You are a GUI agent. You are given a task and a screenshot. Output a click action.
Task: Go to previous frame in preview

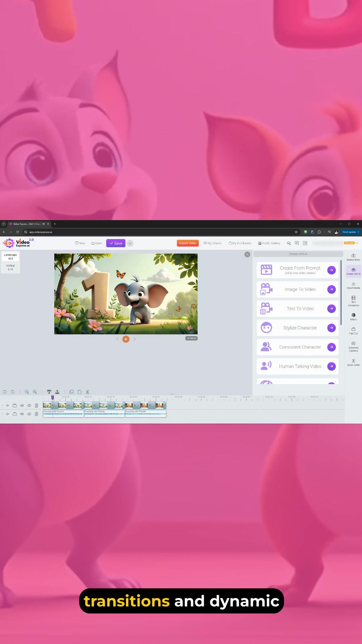tap(117, 339)
